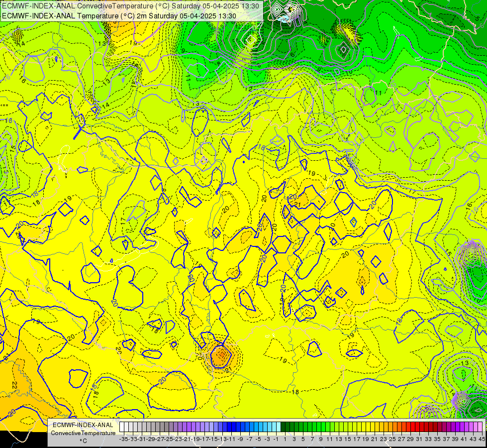Image resolution: width=487 pixels, height=448 pixels.
Task: Select the -1 value on the color scale
Action: [276, 440]
